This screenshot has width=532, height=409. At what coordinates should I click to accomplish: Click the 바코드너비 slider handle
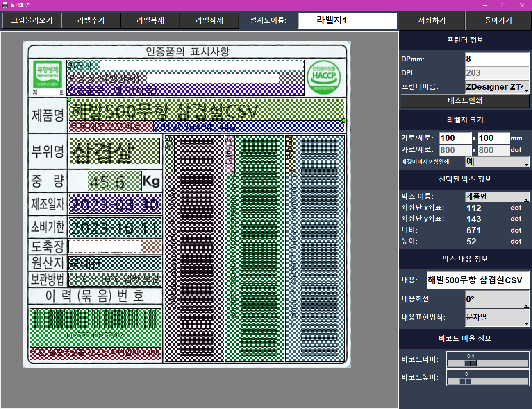[x=471, y=364]
